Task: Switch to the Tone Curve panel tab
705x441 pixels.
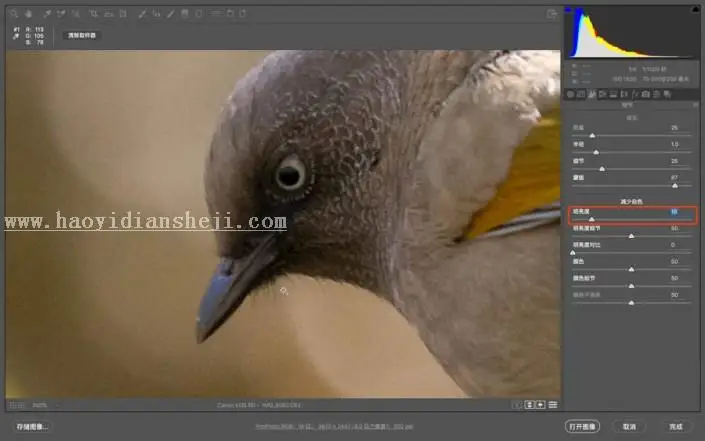Action: (581, 94)
